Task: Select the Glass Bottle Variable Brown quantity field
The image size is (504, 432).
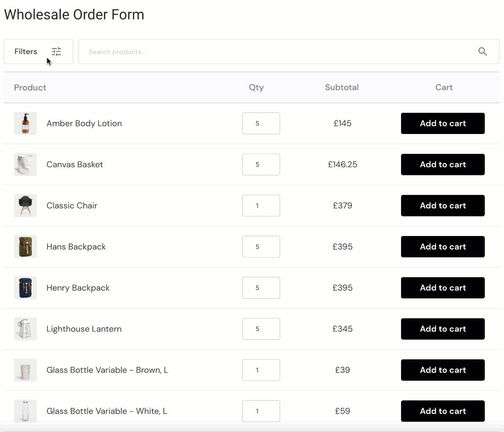Action: click(261, 370)
